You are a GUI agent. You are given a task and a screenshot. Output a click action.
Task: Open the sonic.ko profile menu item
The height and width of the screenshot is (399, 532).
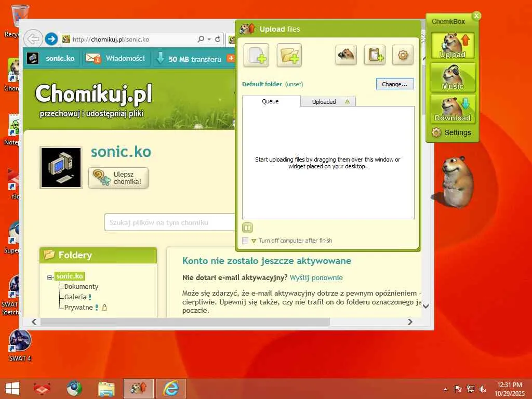[51, 58]
